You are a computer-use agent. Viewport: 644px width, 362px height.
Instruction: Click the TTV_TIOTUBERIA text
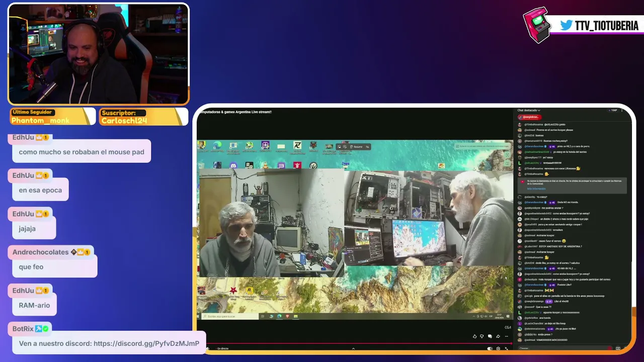pyautogui.click(x=607, y=26)
